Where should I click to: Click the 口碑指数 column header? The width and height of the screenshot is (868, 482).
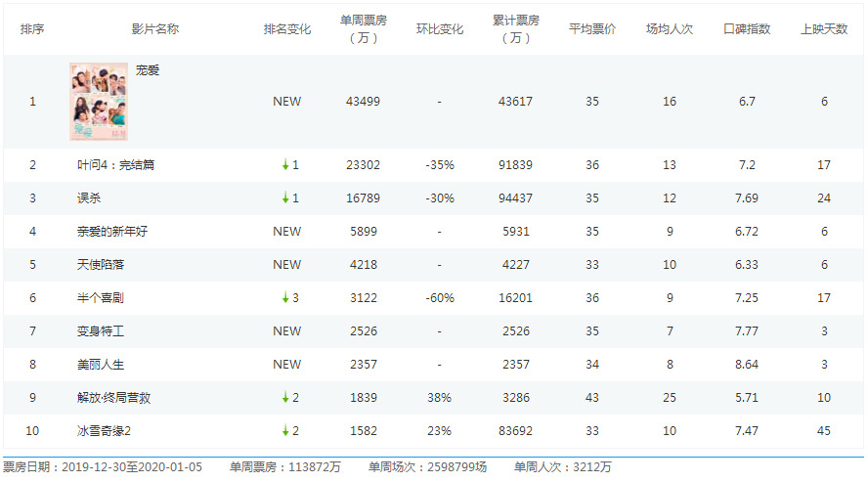coord(746,28)
